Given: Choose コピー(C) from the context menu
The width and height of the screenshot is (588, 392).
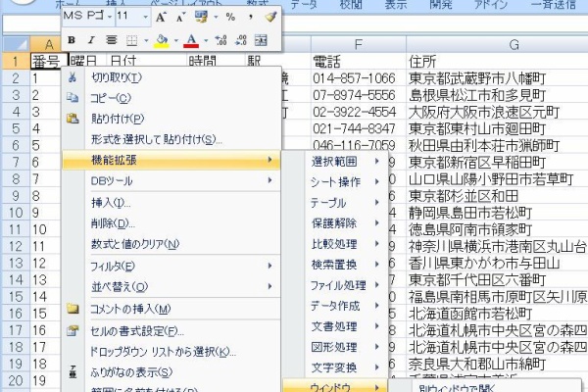Looking at the screenshot, I should tap(171, 98).
